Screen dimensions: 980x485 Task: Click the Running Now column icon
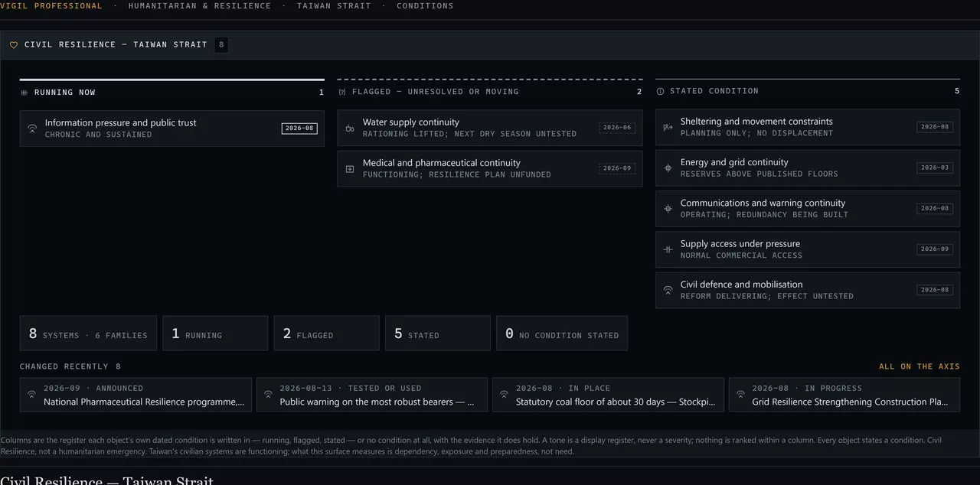coord(24,93)
